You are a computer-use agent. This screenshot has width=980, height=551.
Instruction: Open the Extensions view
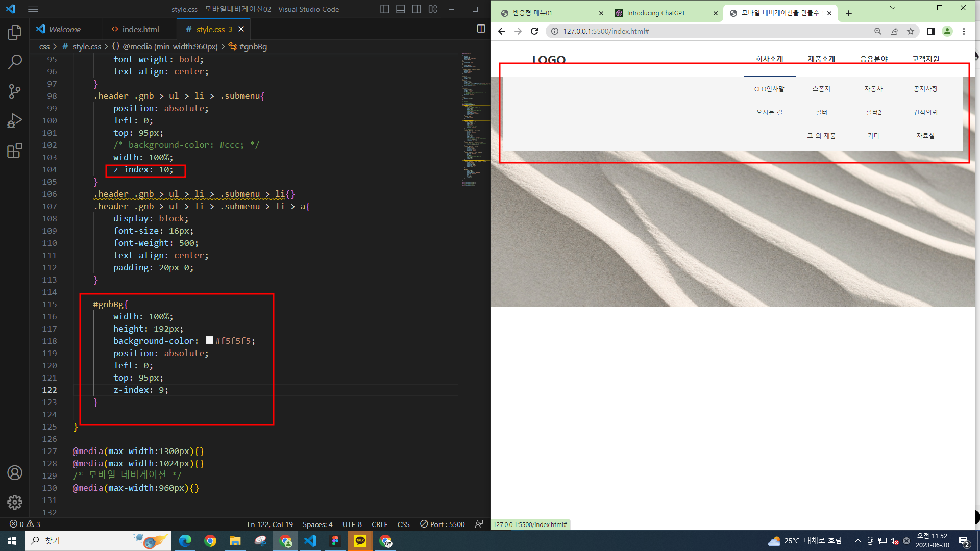pyautogui.click(x=15, y=151)
